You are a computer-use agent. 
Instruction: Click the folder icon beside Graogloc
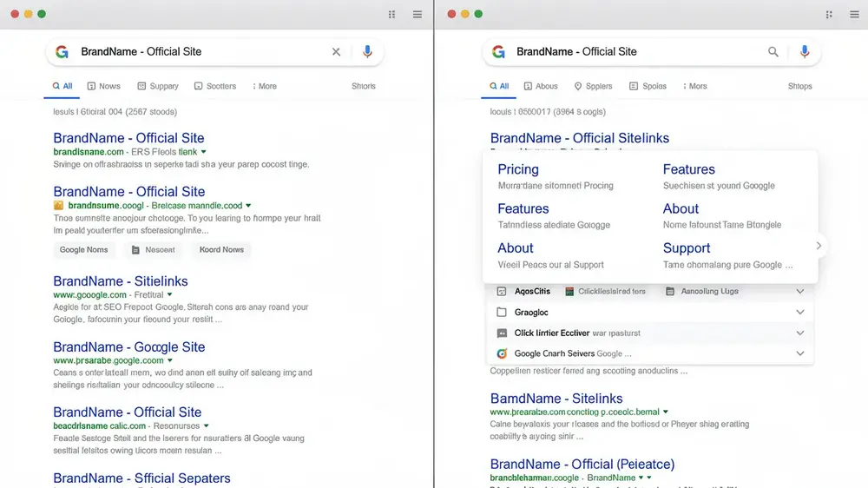tap(502, 313)
